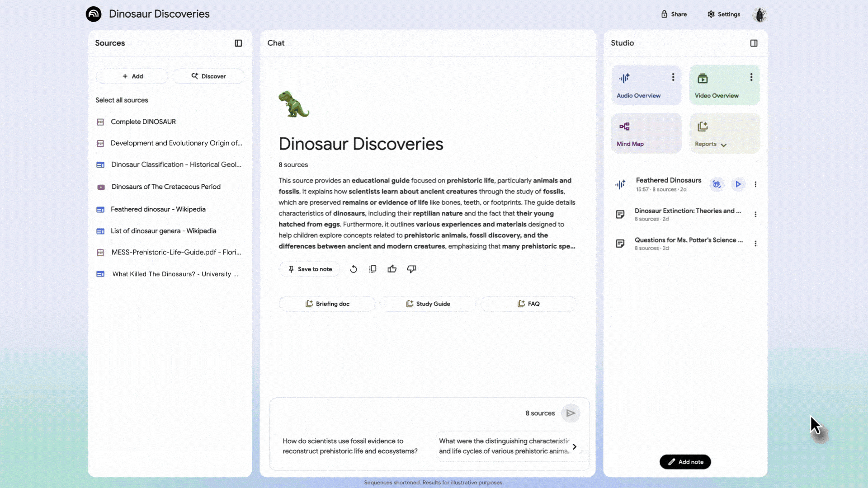Screen dimensions: 868x488
Task: Select the Feathered dinosaur Wikipedia source
Action: (158, 209)
